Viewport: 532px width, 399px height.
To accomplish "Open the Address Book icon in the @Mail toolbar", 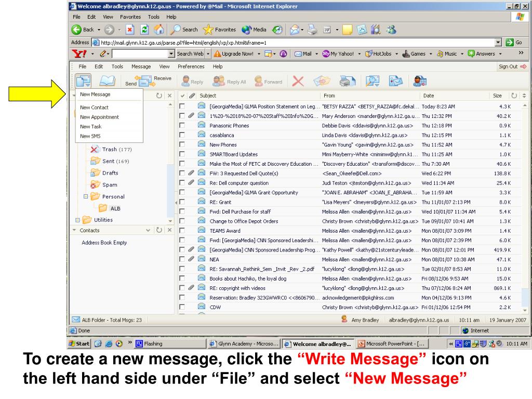I will [x=107, y=81].
